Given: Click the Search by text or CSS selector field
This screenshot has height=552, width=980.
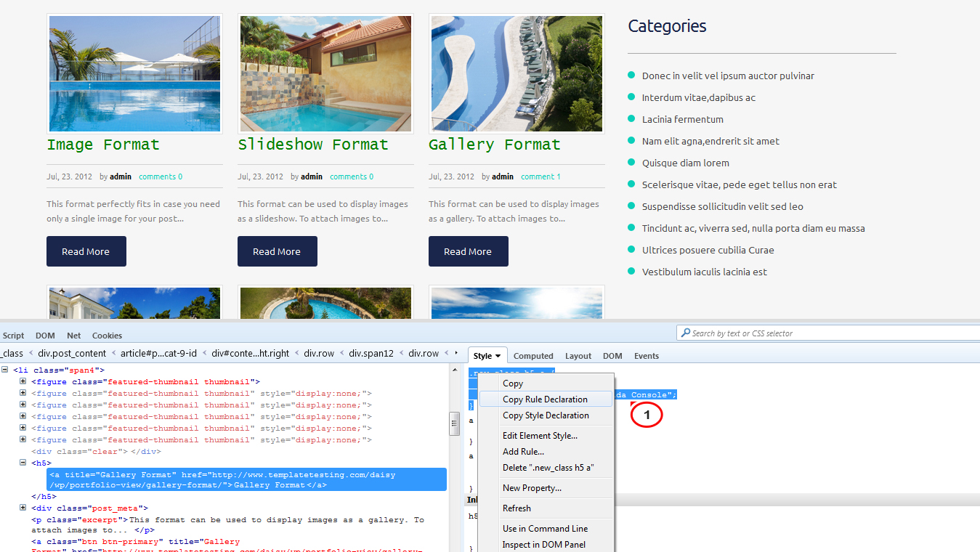Looking at the screenshot, I should [827, 333].
